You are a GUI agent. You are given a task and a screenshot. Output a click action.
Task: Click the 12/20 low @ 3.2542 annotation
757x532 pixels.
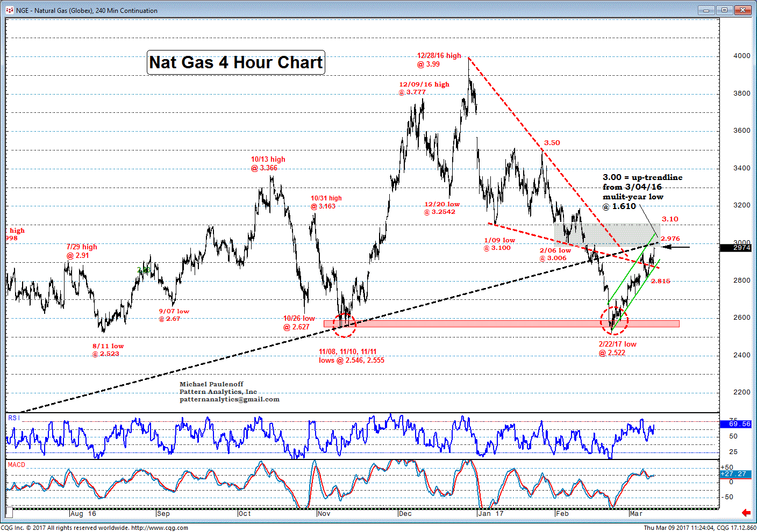coord(441,208)
